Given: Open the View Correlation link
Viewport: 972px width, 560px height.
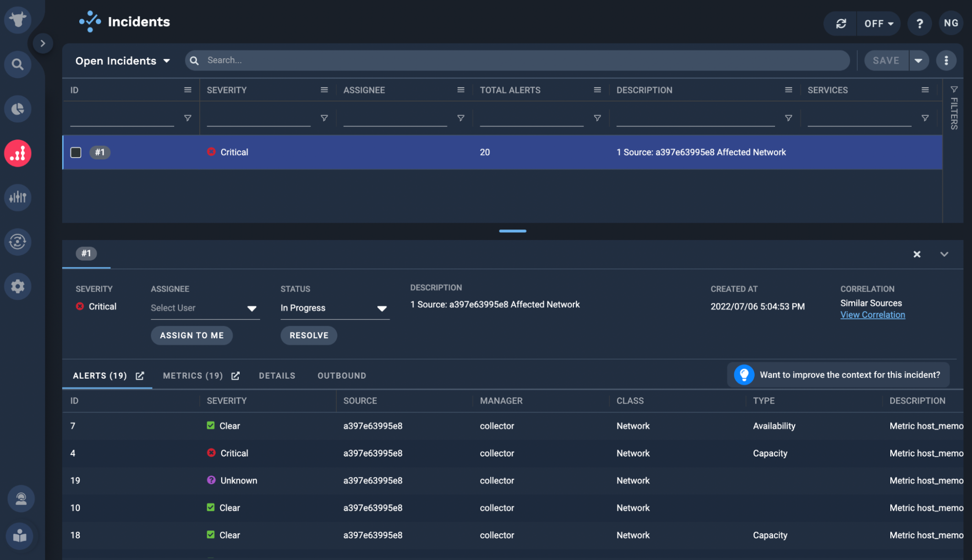Looking at the screenshot, I should coord(872,315).
